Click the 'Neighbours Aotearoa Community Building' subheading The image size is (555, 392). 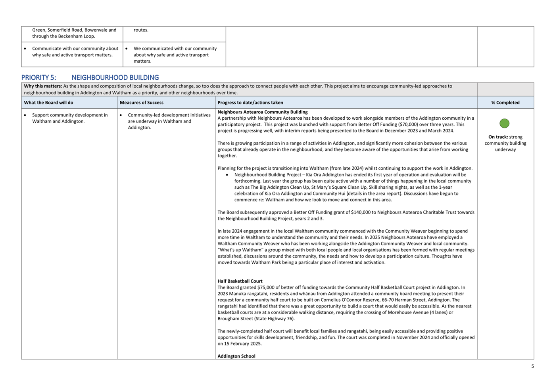[262, 112]
